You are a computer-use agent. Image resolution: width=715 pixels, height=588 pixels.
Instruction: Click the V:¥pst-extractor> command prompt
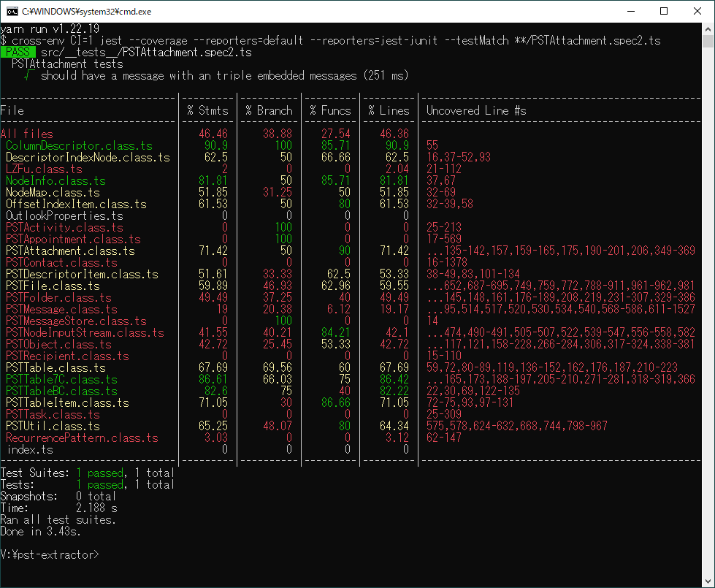tap(50, 554)
